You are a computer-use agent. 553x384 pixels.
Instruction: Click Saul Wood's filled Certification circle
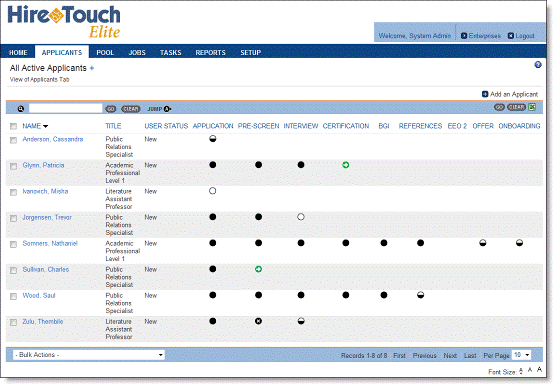(x=346, y=295)
